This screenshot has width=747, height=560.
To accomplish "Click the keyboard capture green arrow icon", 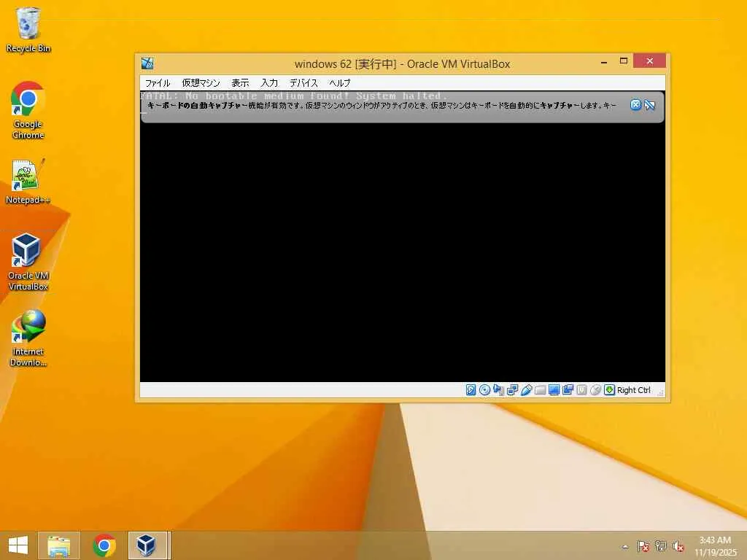I will click(x=609, y=390).
